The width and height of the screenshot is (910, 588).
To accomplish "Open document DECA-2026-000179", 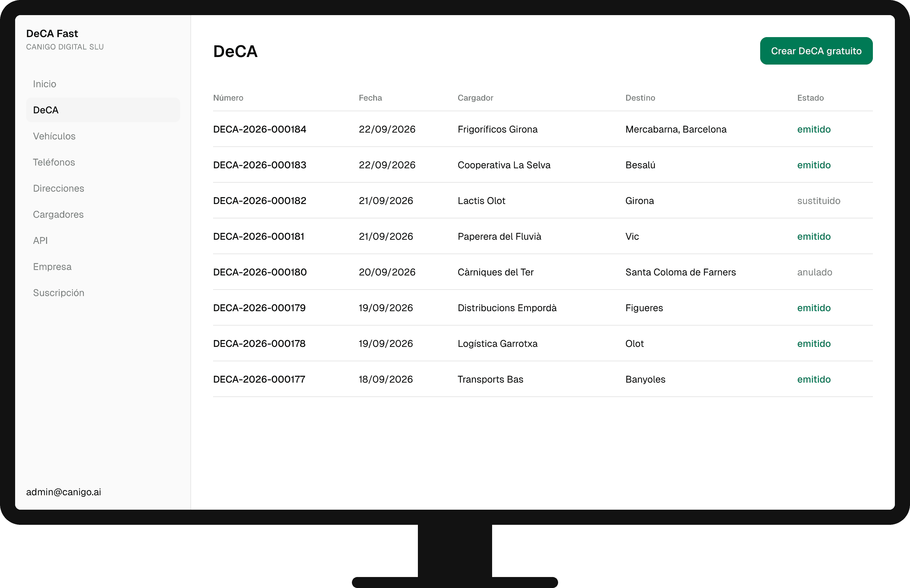I will tap(259, 308).
